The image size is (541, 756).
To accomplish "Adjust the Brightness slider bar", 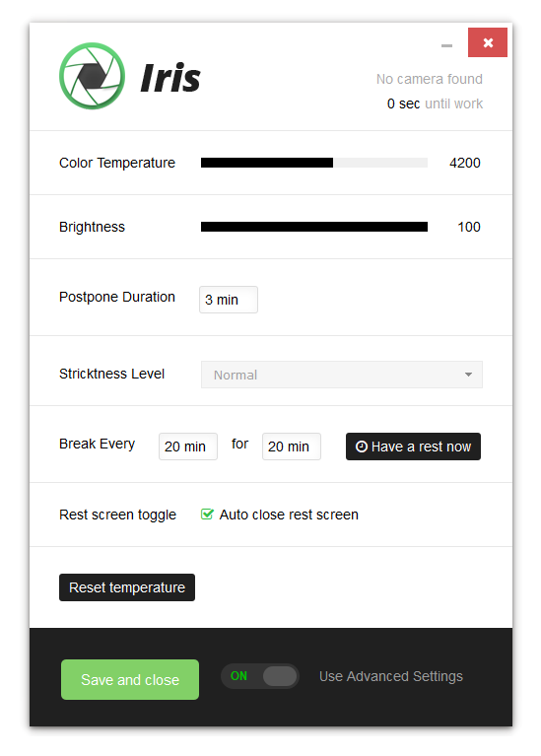I will click(314, 227).
